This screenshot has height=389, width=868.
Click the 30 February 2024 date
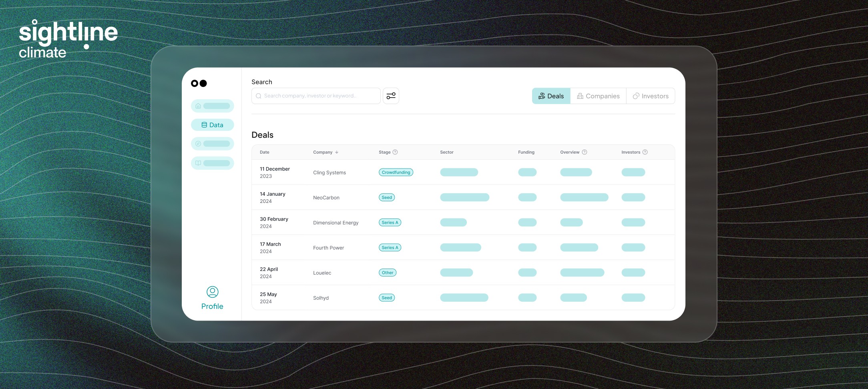pyautogui.click(x=274, y=223)
